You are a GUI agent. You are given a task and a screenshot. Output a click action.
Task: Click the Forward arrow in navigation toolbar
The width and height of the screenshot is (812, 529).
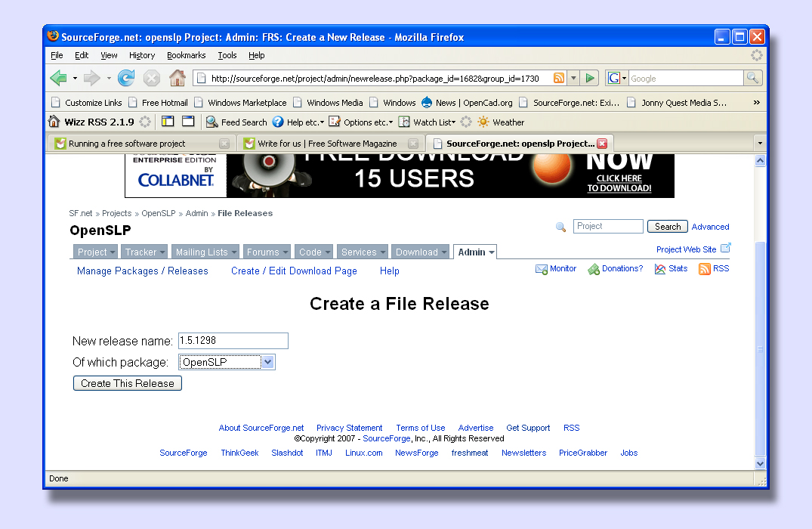91,79
